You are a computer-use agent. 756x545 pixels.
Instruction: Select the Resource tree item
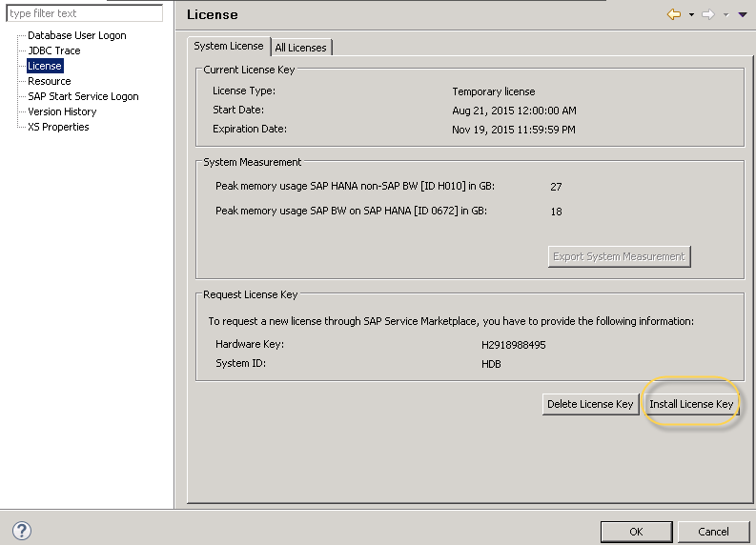click(x=50, y=81)
